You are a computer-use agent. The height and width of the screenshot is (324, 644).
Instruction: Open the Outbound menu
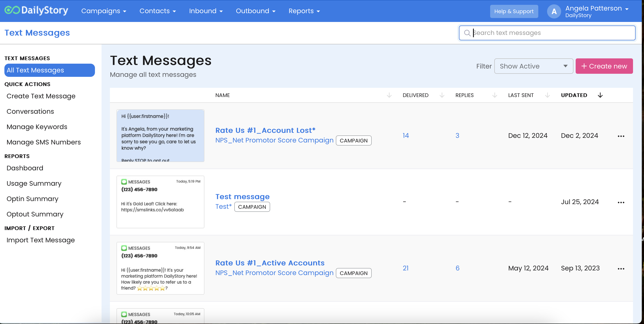pos(255,11)
